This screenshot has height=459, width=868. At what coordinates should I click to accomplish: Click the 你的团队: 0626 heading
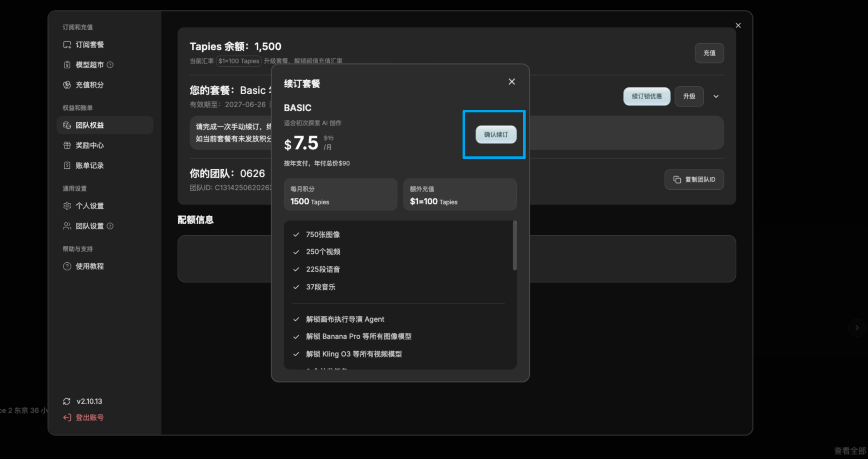[227, 173]
